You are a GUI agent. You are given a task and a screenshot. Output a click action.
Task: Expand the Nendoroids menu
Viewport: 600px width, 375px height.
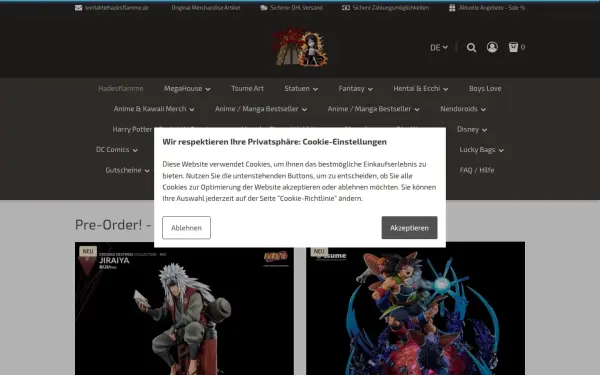463,109
